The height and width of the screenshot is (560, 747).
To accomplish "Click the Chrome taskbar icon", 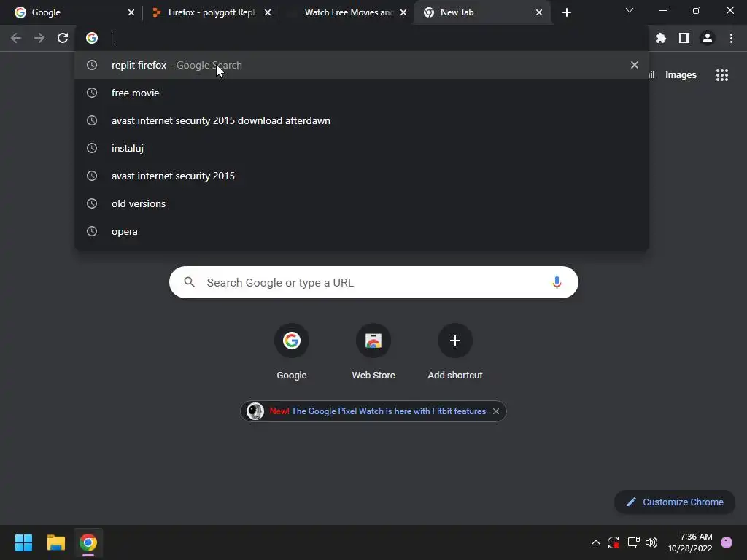I will click(x=88, y=542).
